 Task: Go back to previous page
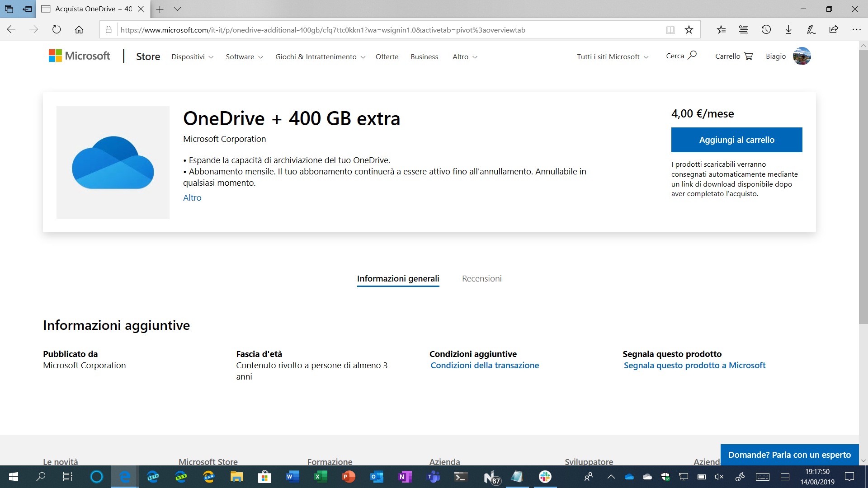point(11,30)
